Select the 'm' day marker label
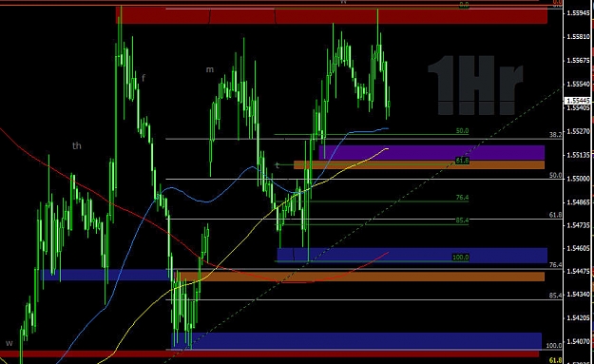This screenshot has width=594, height=364. pos(209,69)
